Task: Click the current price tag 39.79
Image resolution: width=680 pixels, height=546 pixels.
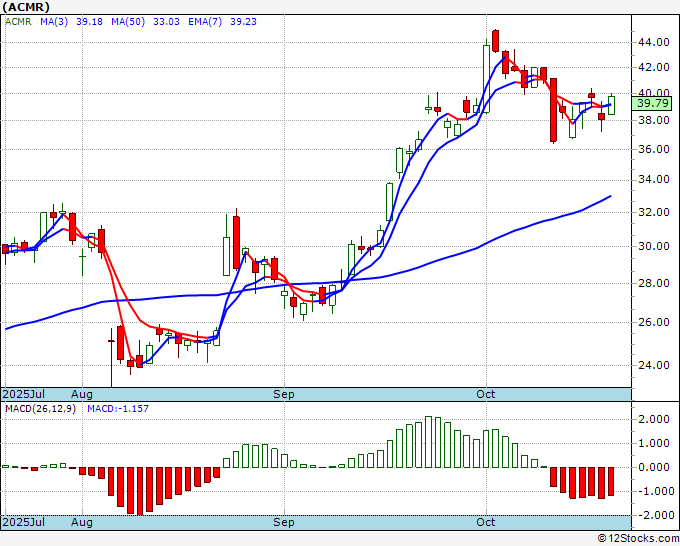Action: click(x=652, y=104)
